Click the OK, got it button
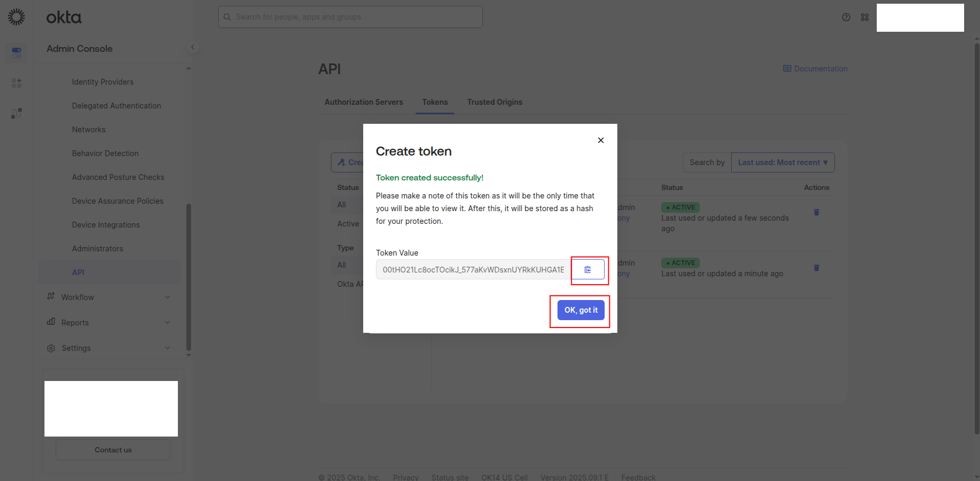Viewport: 980px width, 481px height. (581, 310)
